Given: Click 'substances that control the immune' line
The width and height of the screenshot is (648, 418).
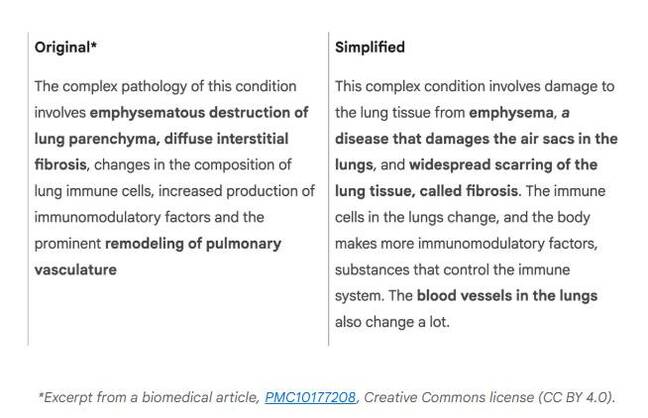Looking at the screenshot, I should coord(452,270).
